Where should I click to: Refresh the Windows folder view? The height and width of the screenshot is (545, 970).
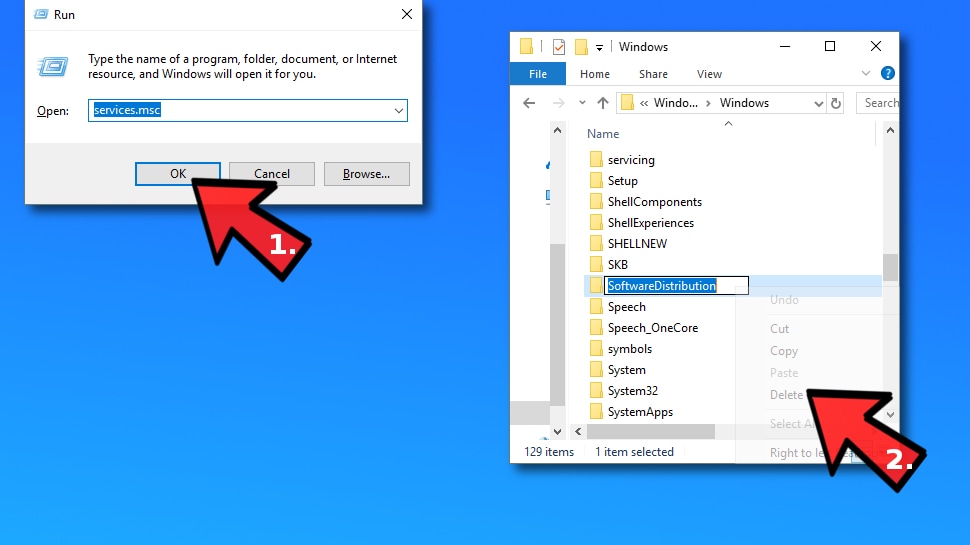coord(836,103)
